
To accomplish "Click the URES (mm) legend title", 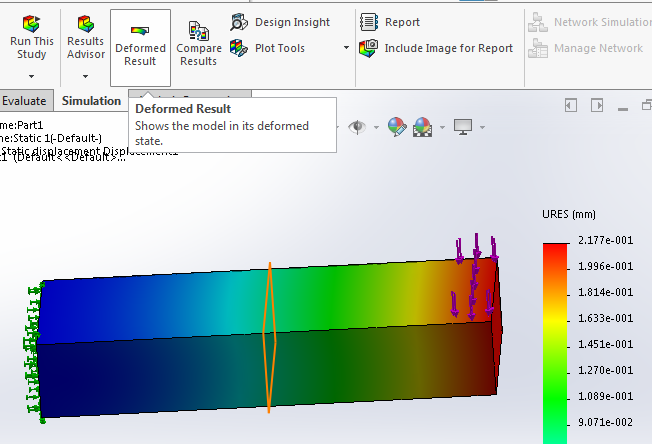I will click(568, 214).
